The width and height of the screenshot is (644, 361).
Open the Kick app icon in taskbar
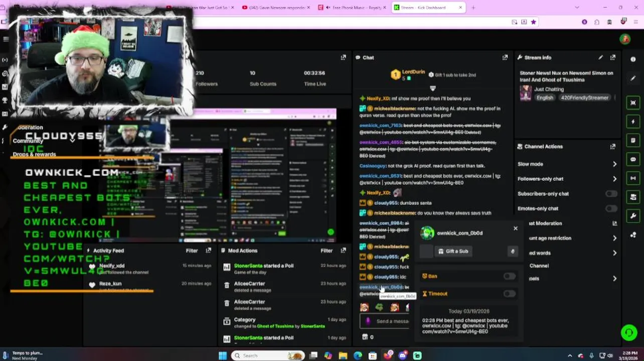tap(417, 355)
